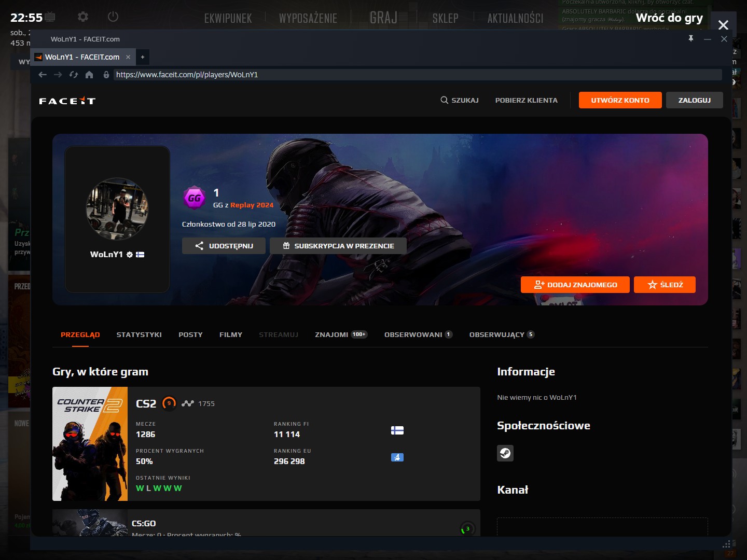Click the text Członkostwo od 28 lip 2020

[229, 224]
